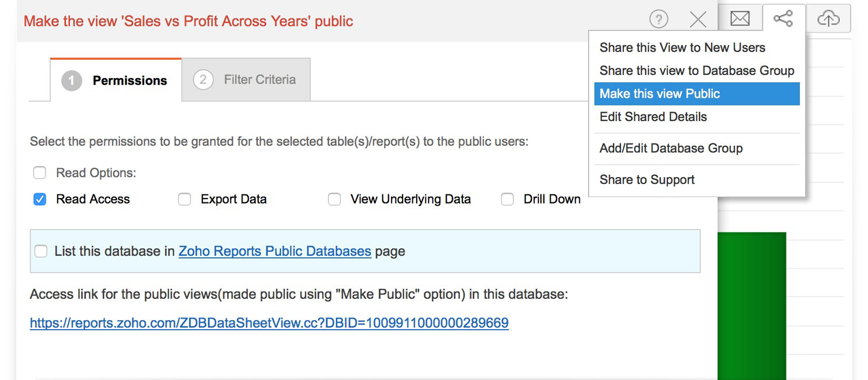Switch to the Filter Criteria tab
Viewport: 868px width, 380px height.
tap(246, 80)
